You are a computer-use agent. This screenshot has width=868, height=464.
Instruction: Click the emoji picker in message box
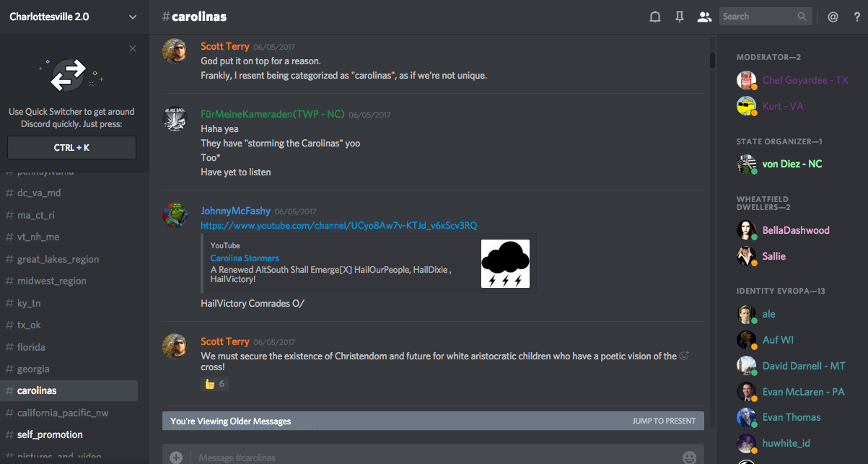click(689, 457)
